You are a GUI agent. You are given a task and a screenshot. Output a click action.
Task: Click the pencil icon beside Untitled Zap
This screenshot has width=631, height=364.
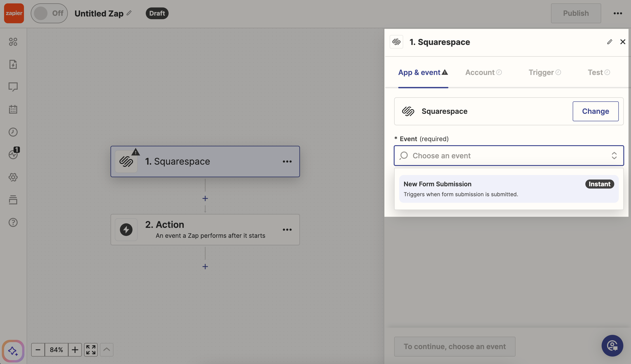(129, 13)
